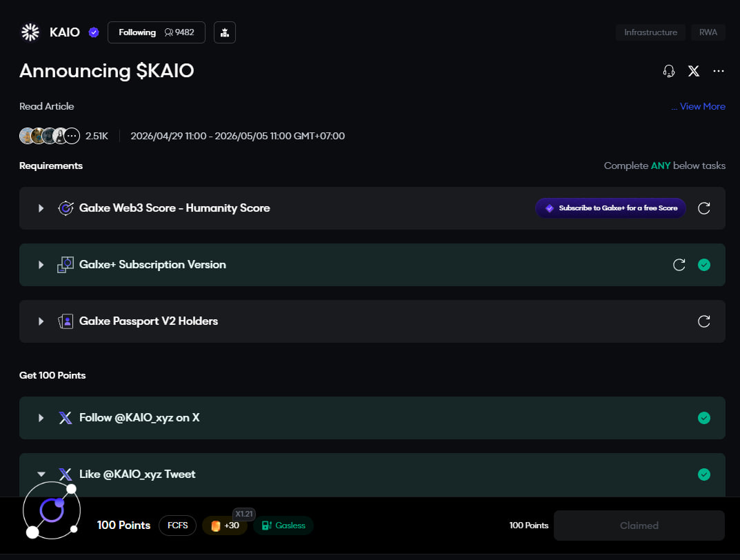Image resolution: width=740 pixels, height=560 pixels.
Task: Click the green check on Follow @KAIO_xyz
Action: (x=703, y=418)
